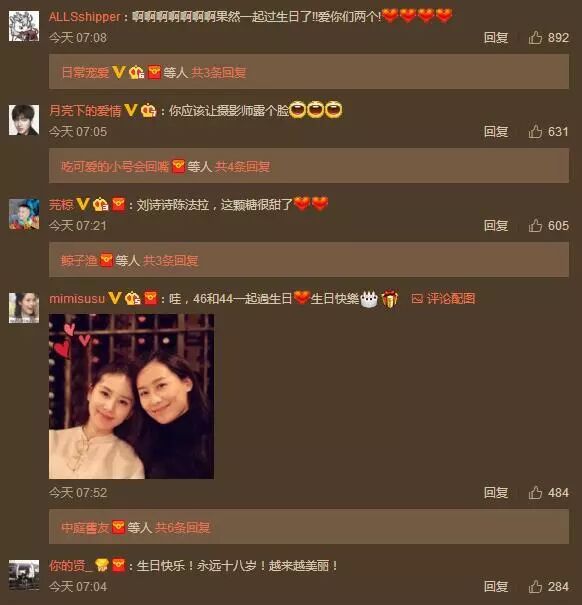Click thumbs-up icon beside 484
Viewport: 582px width, 605px height.
(535, 492)
